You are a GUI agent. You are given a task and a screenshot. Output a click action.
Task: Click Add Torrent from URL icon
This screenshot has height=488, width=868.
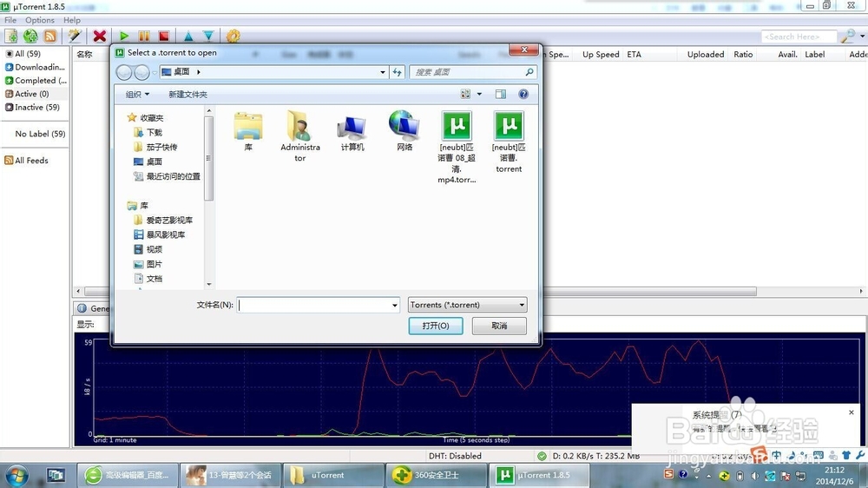(x=30, y=36)
